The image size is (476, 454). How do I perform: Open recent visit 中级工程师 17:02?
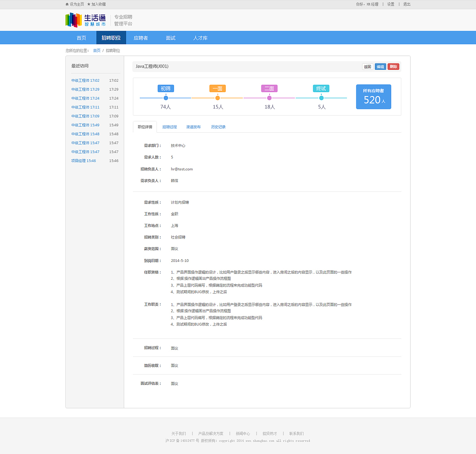coord(86,81)
